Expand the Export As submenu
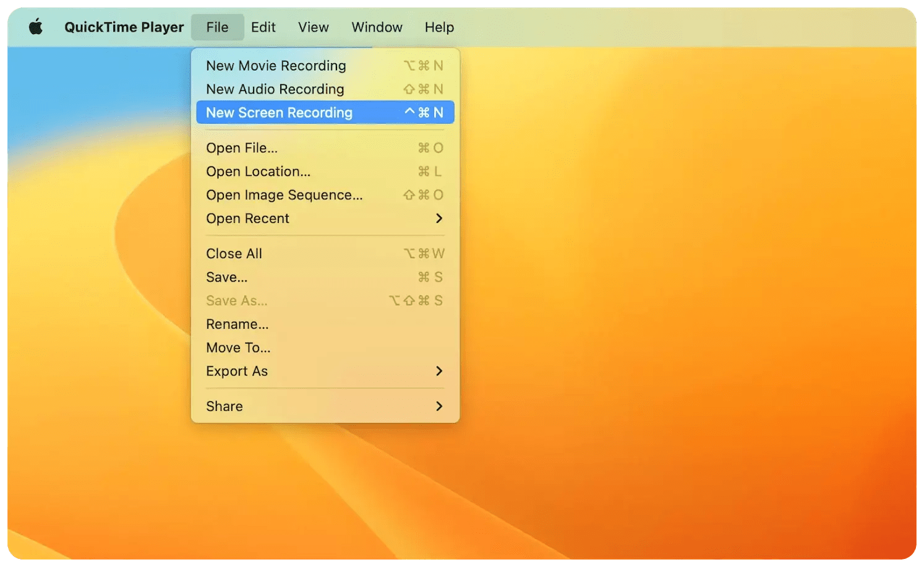924x567 pixels. click(x=237, y=371)
